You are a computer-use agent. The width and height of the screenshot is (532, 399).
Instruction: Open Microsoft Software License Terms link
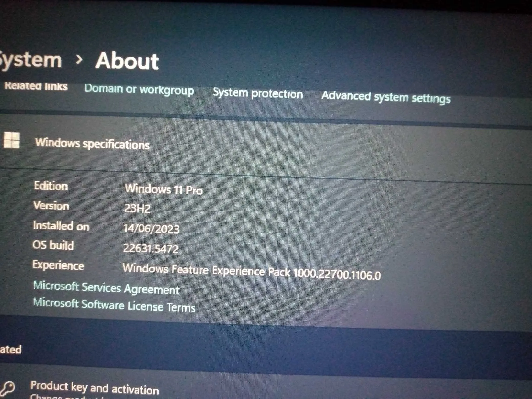(114, 305)
